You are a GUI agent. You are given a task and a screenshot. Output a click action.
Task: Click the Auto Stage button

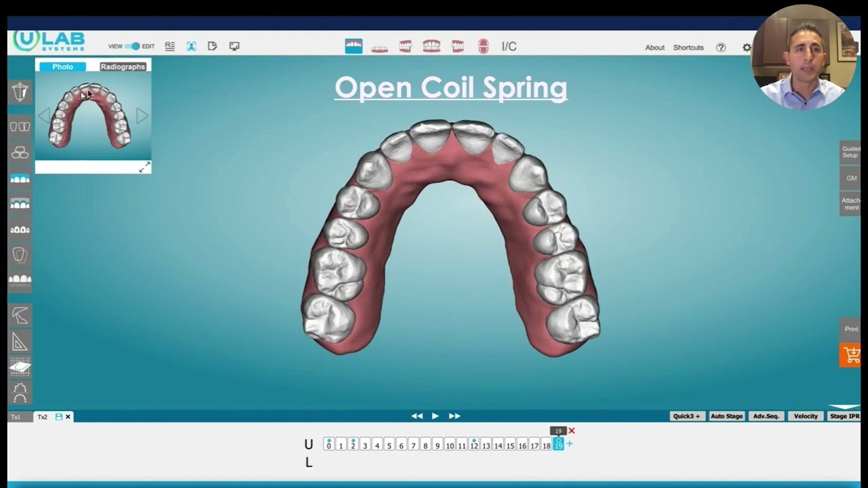click(x=726, y=416)
